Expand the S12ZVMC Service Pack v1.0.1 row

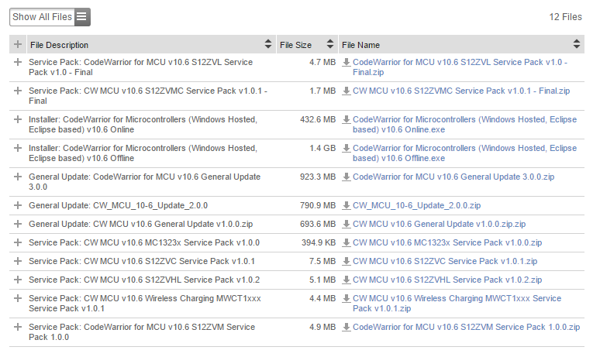point(18,91)
